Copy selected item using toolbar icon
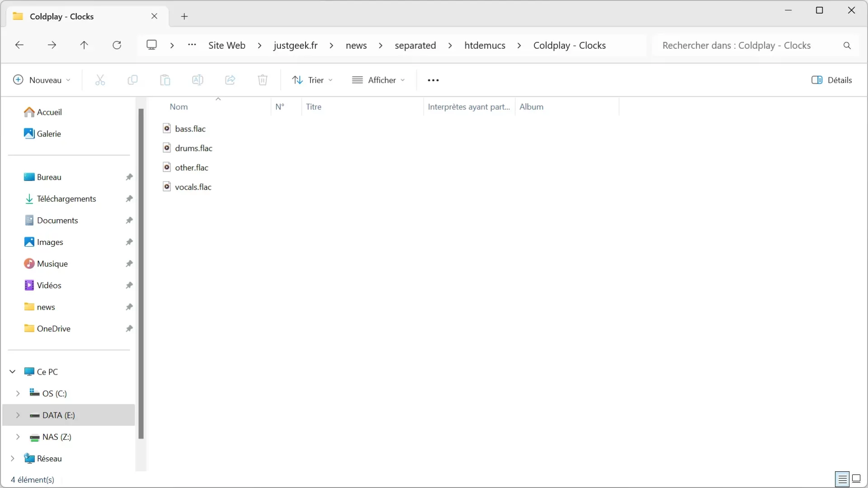The width and height of the screenshot is (868, 488). 132,80
